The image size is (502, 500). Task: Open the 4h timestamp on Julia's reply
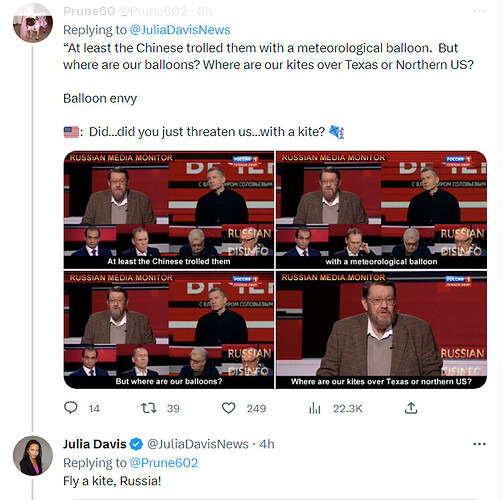pos(267,444)
